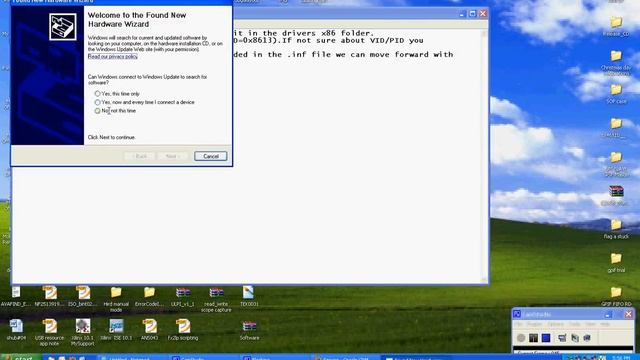Click the CamStudio Record button

tap(521, 338)
